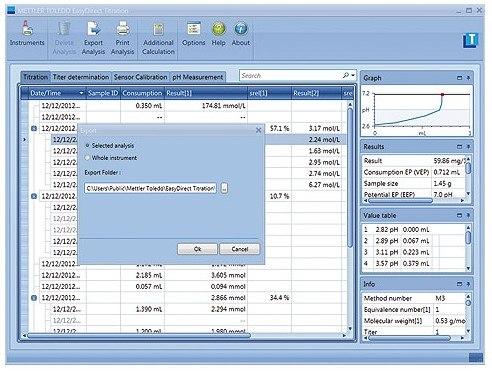Click the table's horizontal scrollbar thumb

tap(139, 336)
